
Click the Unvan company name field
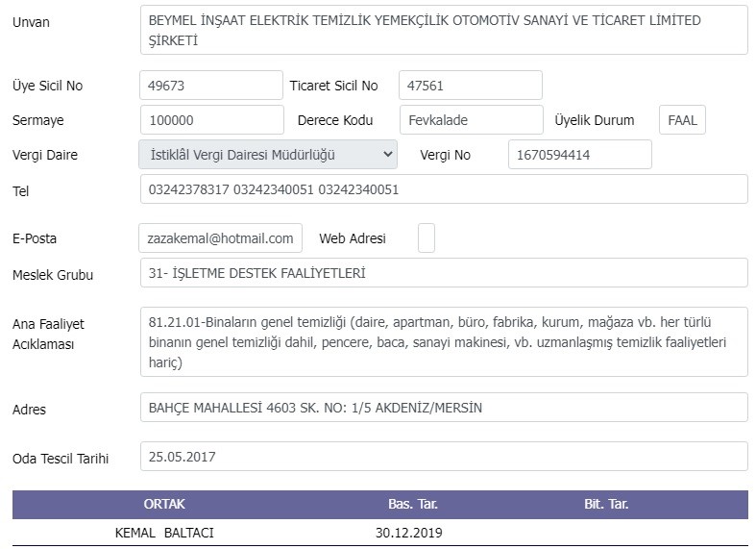444,30
